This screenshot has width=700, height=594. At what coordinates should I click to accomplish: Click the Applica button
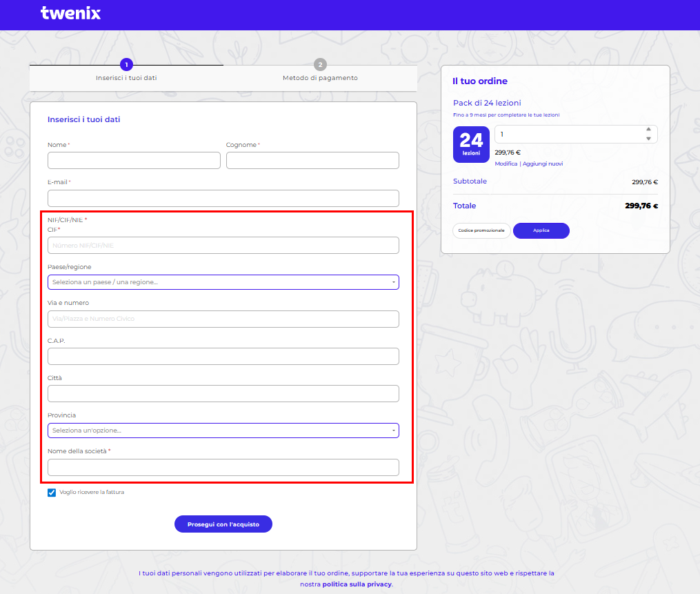coord(541,230)
